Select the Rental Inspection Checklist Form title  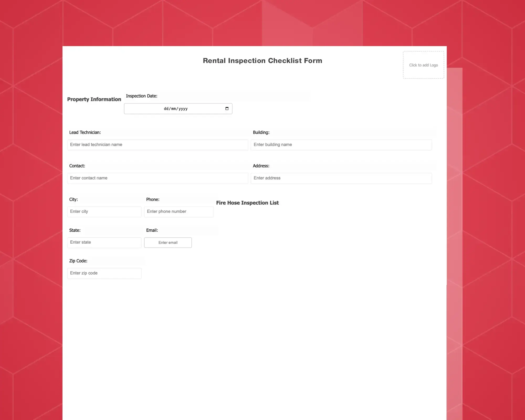[x=262, y=60]
